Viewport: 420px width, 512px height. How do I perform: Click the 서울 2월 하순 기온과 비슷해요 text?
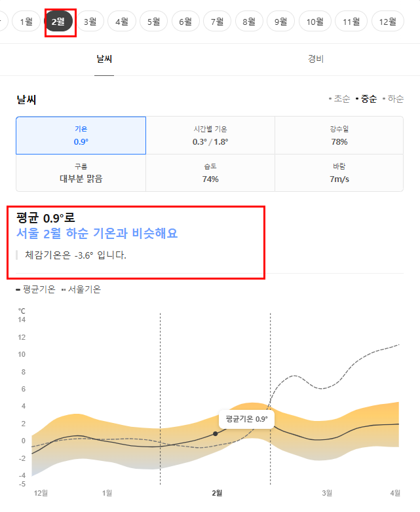(x=97, y=234)
